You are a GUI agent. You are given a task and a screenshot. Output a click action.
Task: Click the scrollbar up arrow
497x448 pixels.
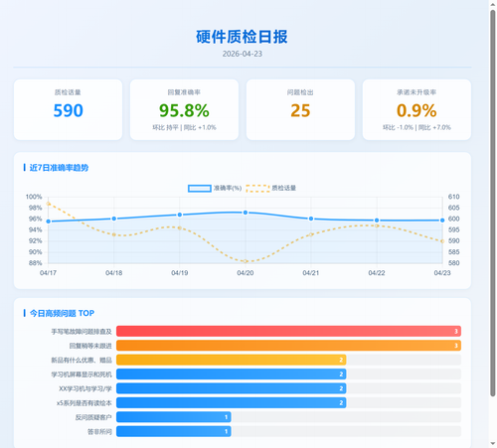coord(493,4)
